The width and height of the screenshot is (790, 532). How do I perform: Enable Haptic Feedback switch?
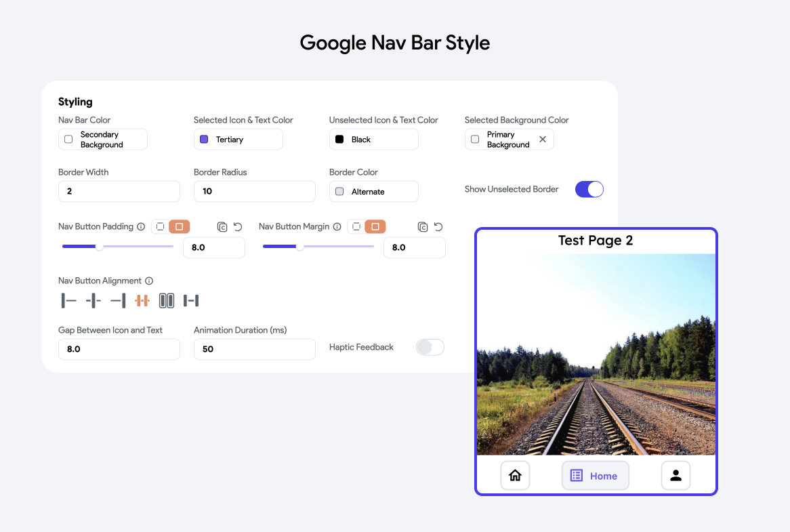click(x=430, y=347)
